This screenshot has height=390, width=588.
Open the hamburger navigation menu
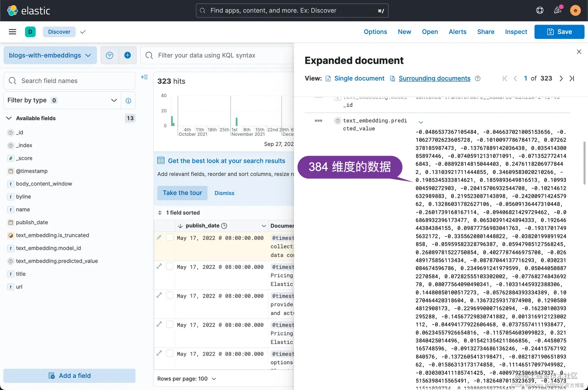coord(12,32)
